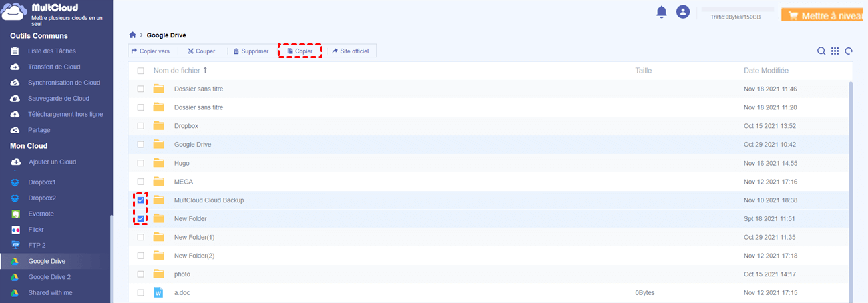Click the home breadcrumb icon
Viewport: 868px width, 303px height.
pos(132,35)
